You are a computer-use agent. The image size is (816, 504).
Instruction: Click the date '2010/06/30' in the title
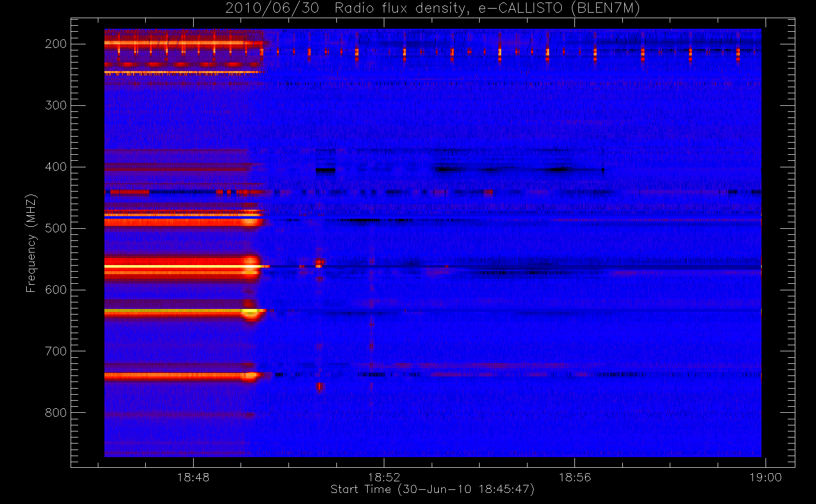coord(272,8)
